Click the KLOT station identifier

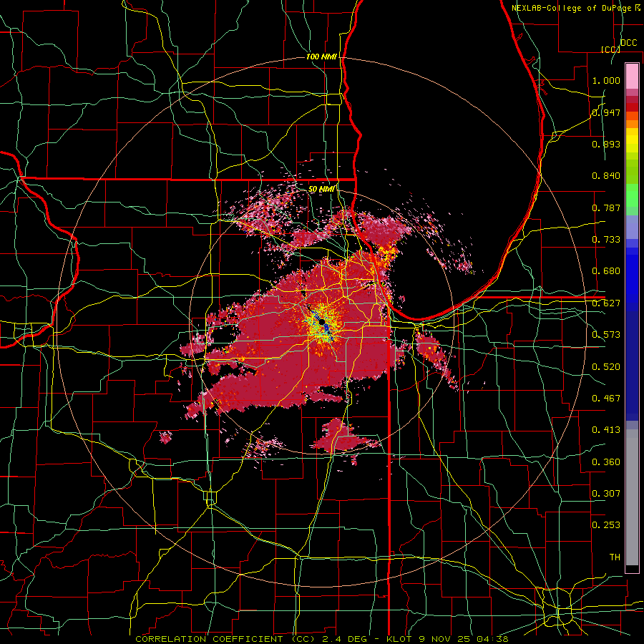click(x=400, y=639)
